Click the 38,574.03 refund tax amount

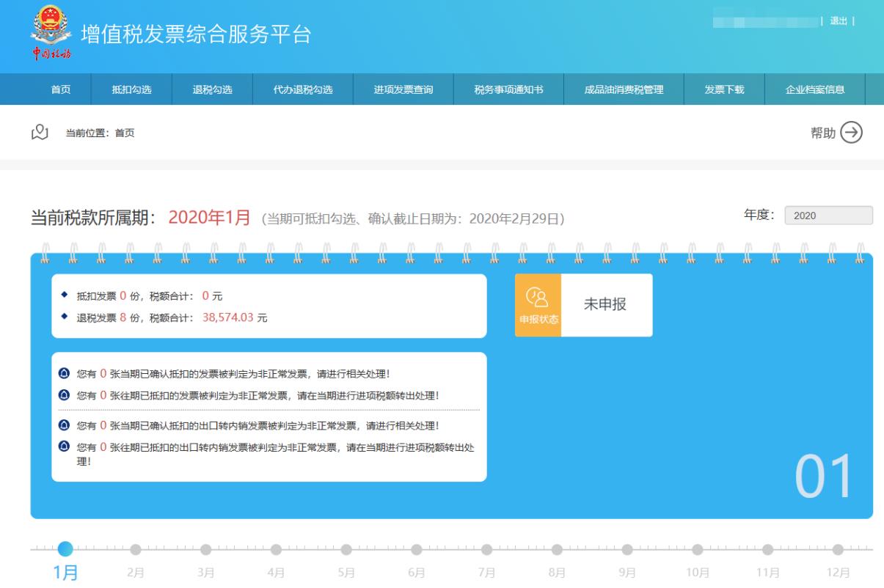tap(227, 318)
